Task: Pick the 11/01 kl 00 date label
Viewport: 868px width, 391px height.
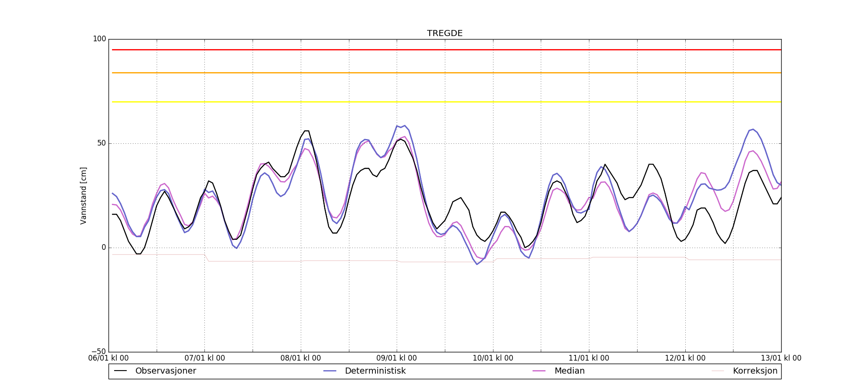Action: [589, 358]
